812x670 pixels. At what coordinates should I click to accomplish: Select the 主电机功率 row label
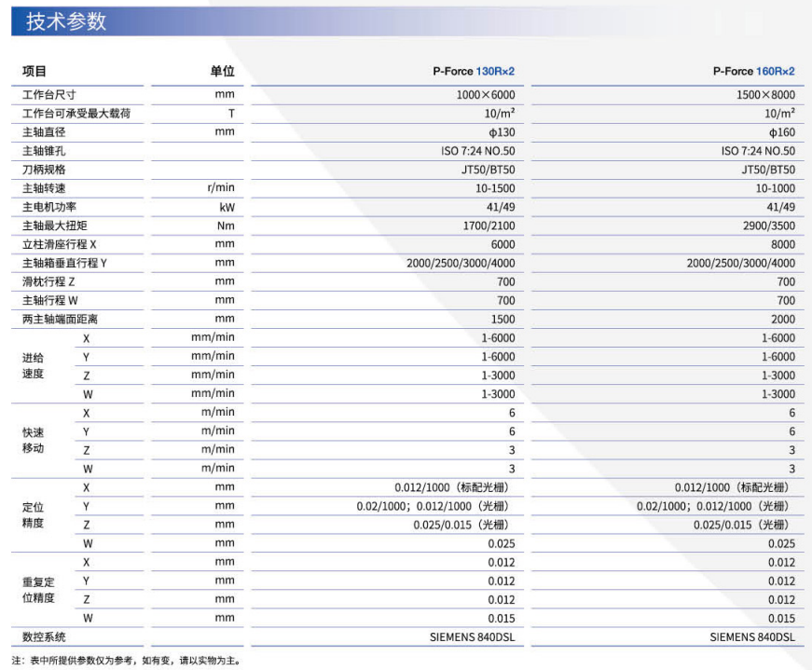(x=48, y=207)
